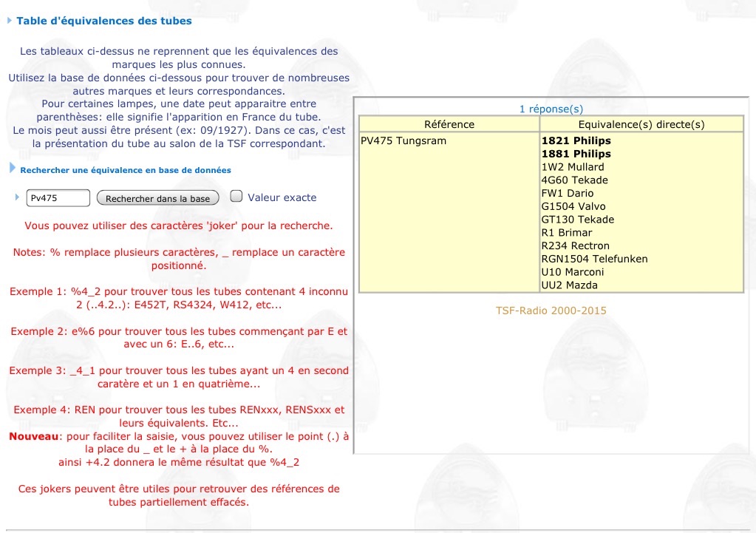Image resolution: width=756 pixels, height=533 pixels.
Task: Click the UU2 Mazda entry
Action: click(570, 285)
